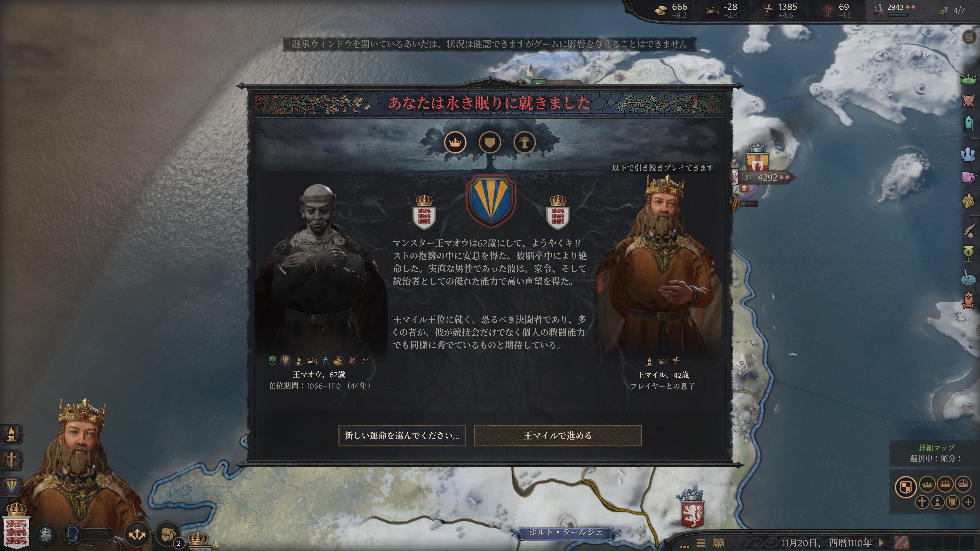The image size is (980, 551).
Task: Open the hamburger main menu in bottom bar
Action: click(x=701, y=543)
